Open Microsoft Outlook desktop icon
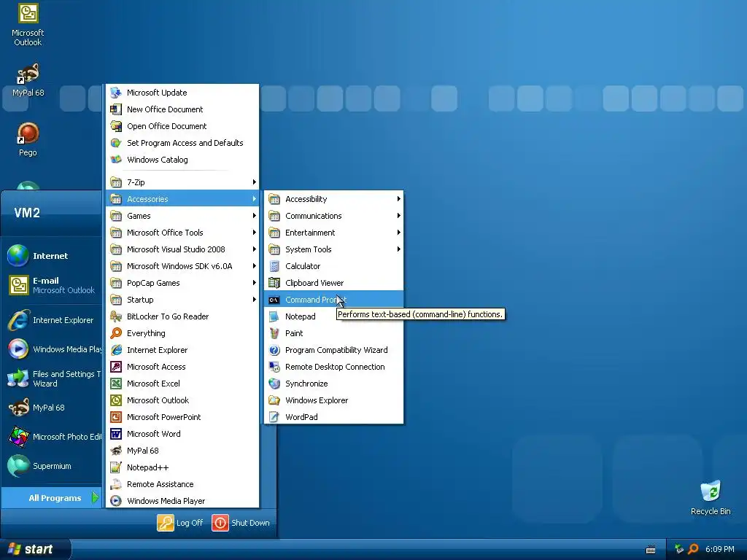Viewport: 747px width, 560px height. pyautogui.click(x=28, y=25)
